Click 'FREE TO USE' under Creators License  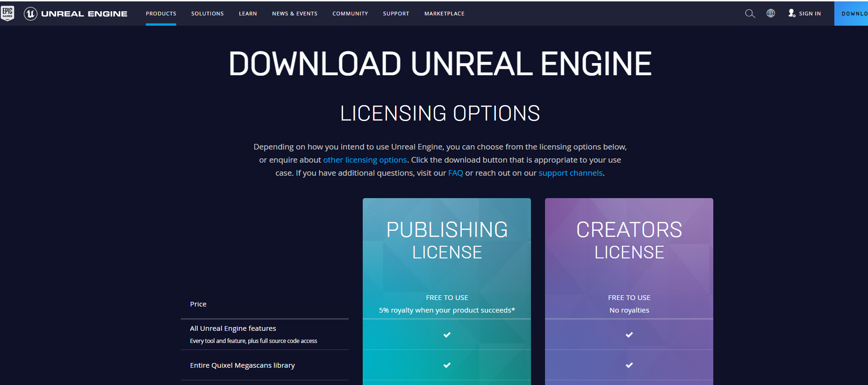pos(629,298)
